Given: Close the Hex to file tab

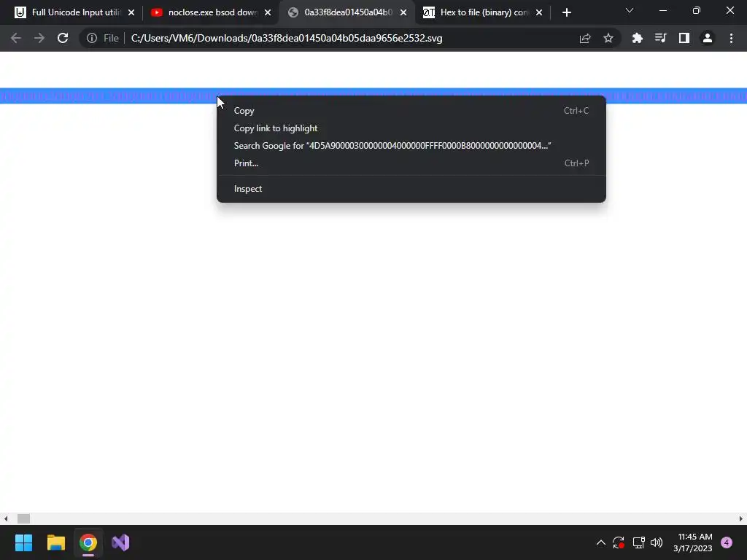Looking at the screenshot, I should (539, 12).
